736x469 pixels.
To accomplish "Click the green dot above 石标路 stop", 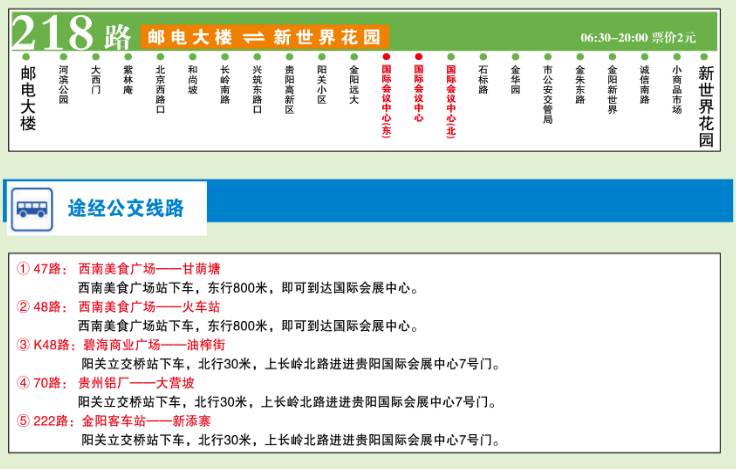I will [483, 57].
